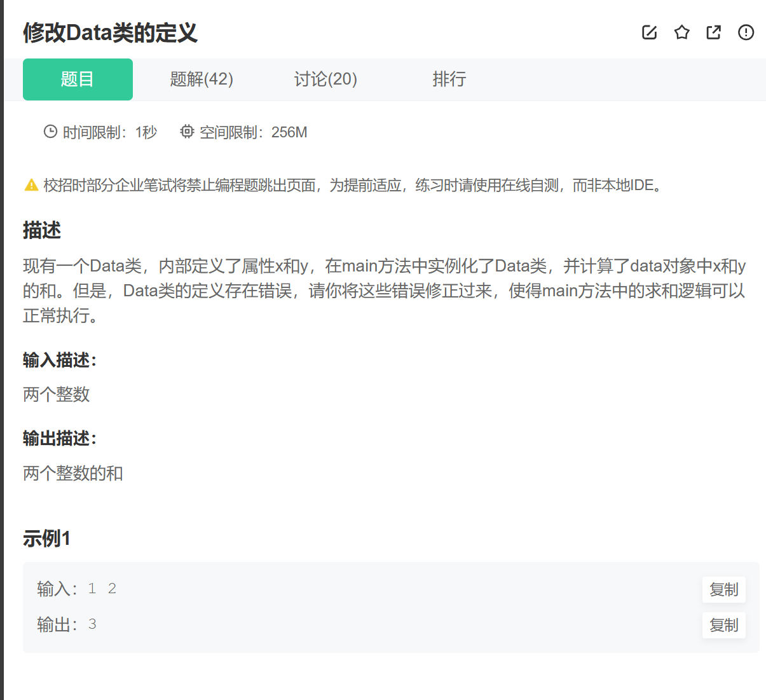Screen dimensions: 766x700
Task: Click the text 两个整数的和
Action: click(73, 473)
